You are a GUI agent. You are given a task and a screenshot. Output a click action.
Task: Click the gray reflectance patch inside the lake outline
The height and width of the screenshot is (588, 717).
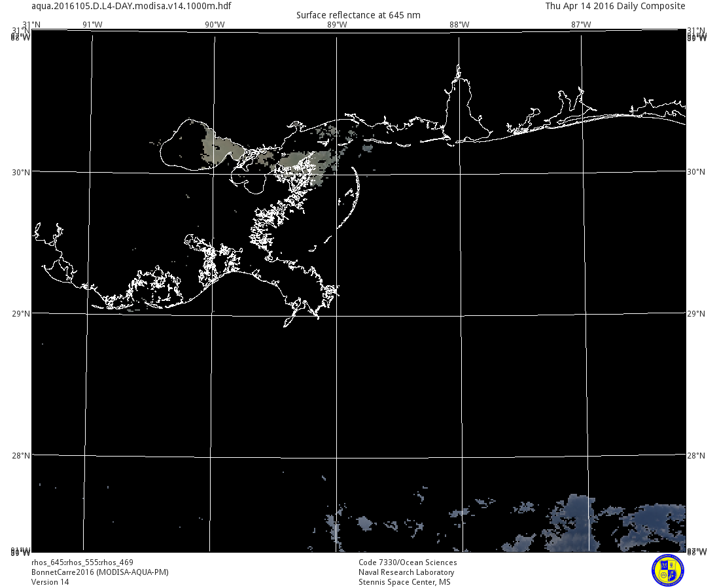pos(219,148)
